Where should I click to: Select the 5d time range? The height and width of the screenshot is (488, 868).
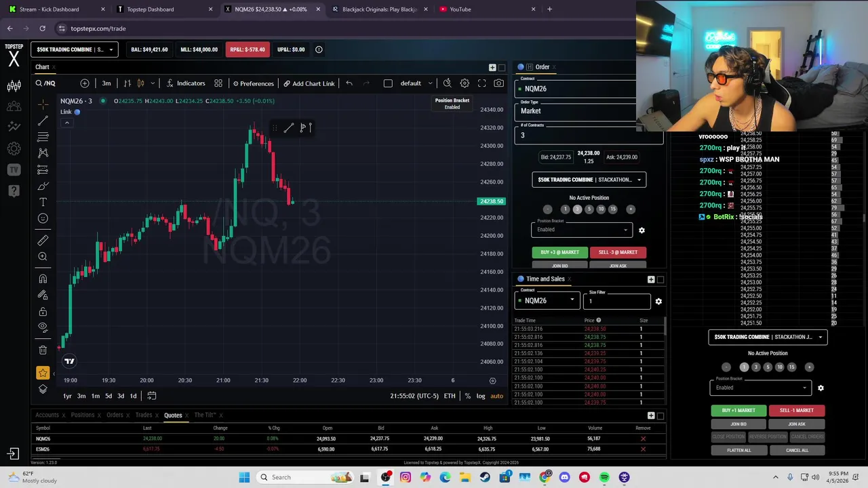(x=108, y=396)
